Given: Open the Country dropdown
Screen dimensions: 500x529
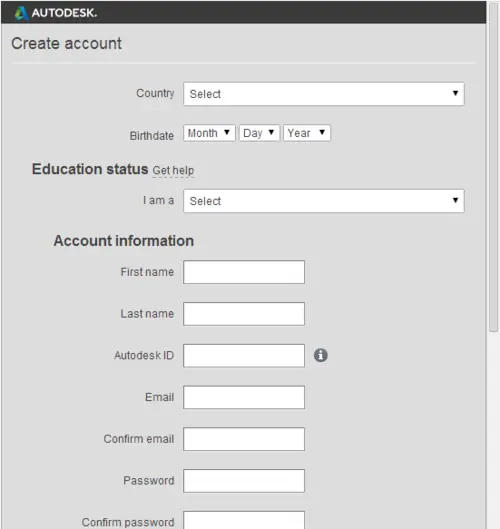Looking at the screenshot, I should point(324,94).
